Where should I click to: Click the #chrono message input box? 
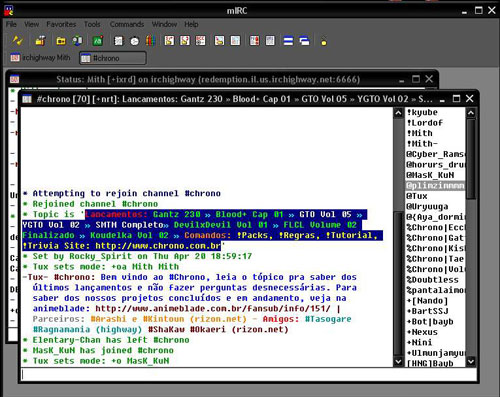click(248, 375)
